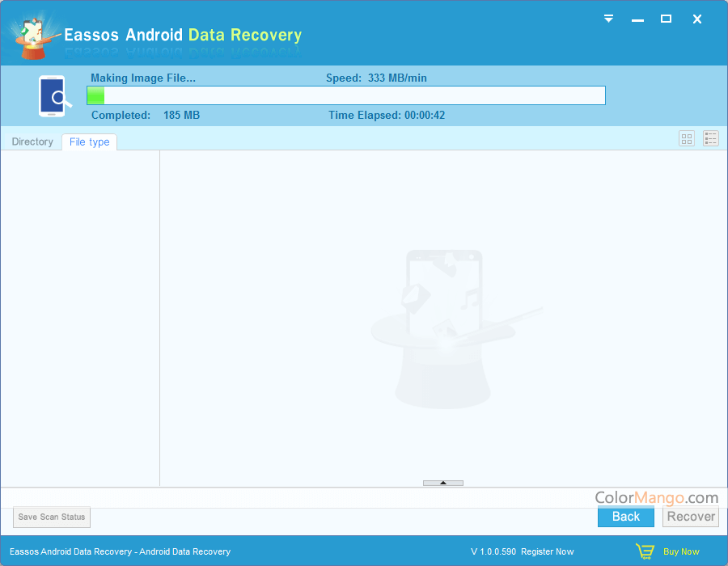The image size is (728, 566).
Task: Click the shopping cart icon
Action: point(645,551)
